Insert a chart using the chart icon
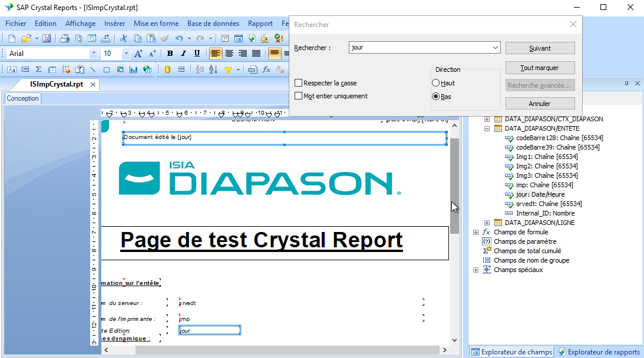 pos(133,69)
